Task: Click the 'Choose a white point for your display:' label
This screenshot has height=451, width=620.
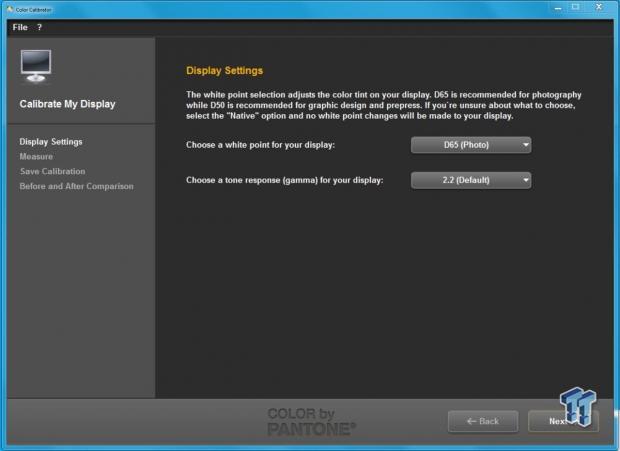Action: coord(261,145)
